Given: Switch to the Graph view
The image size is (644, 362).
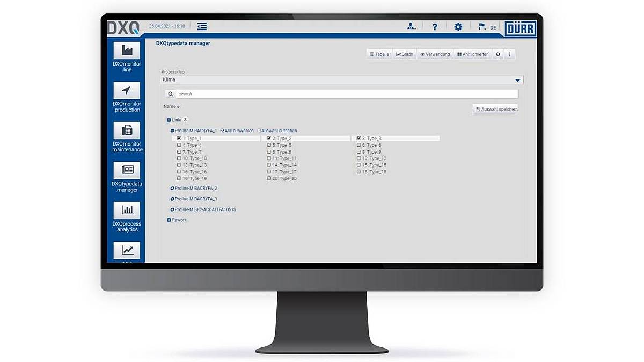Looking at the screenshot, I should click(x=405, y=54).
